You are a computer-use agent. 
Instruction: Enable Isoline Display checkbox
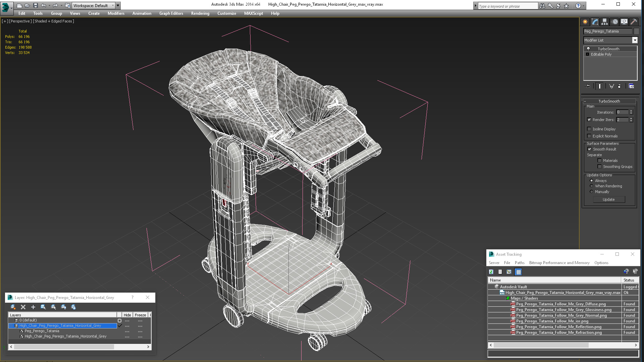(589, 129)
